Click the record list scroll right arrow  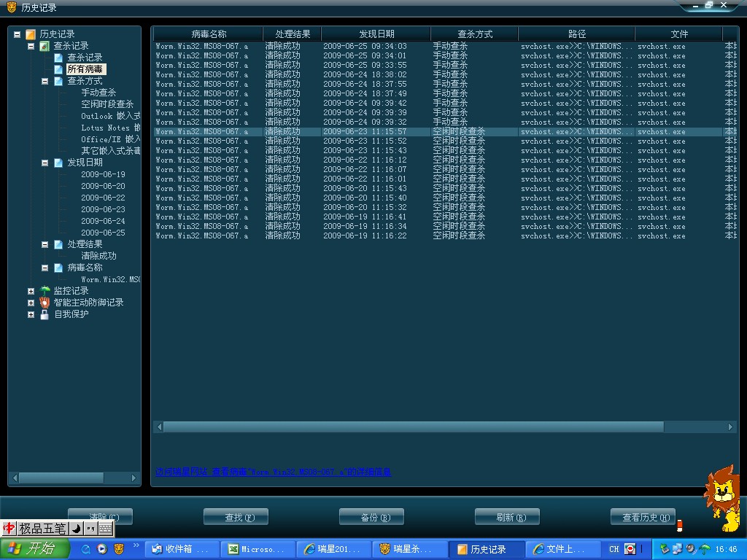pos(730,427)
